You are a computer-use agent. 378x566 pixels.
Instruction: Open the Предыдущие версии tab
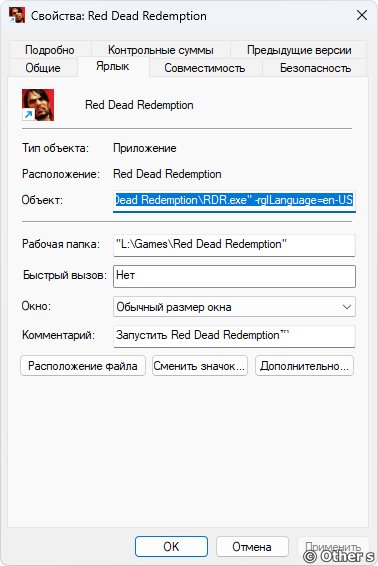pyautogui.click(x=299, y=50)
